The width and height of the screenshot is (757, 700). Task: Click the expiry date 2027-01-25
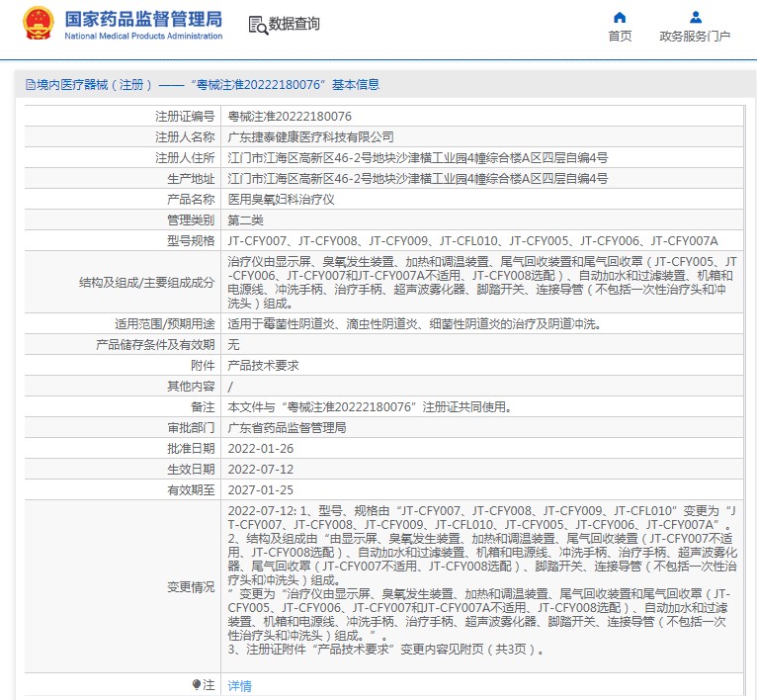tap(261, 489)
